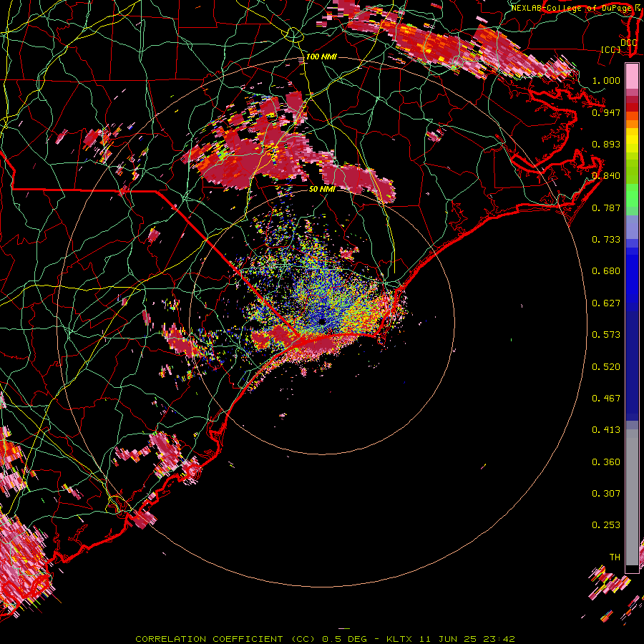Select the 0.733 scale value
Viewport: 644px width, 644px height.
tap(606, 240)
